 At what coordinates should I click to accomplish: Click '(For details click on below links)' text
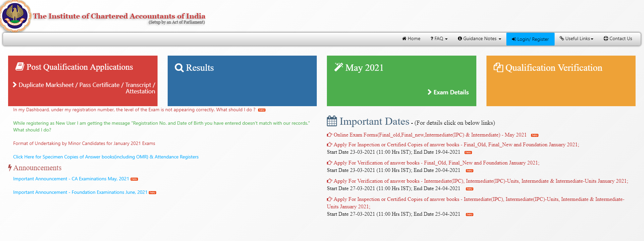[x=455, y=123]
